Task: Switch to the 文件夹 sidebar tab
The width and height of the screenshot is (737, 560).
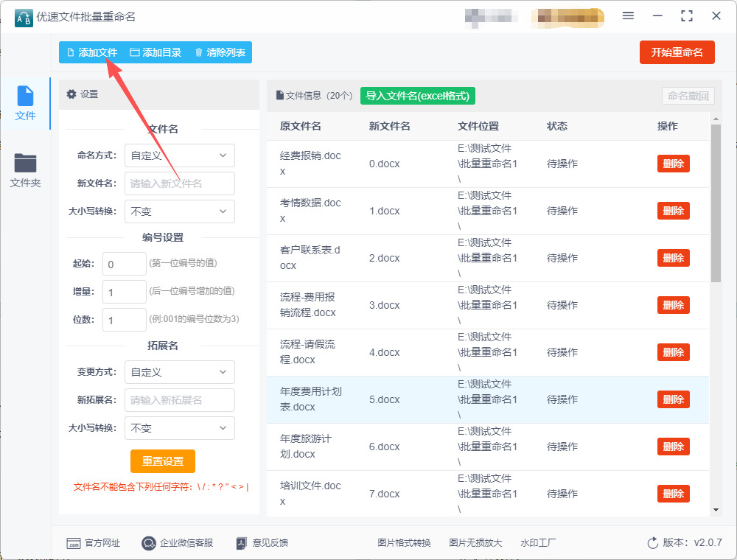Action: [x=25, y=170]
